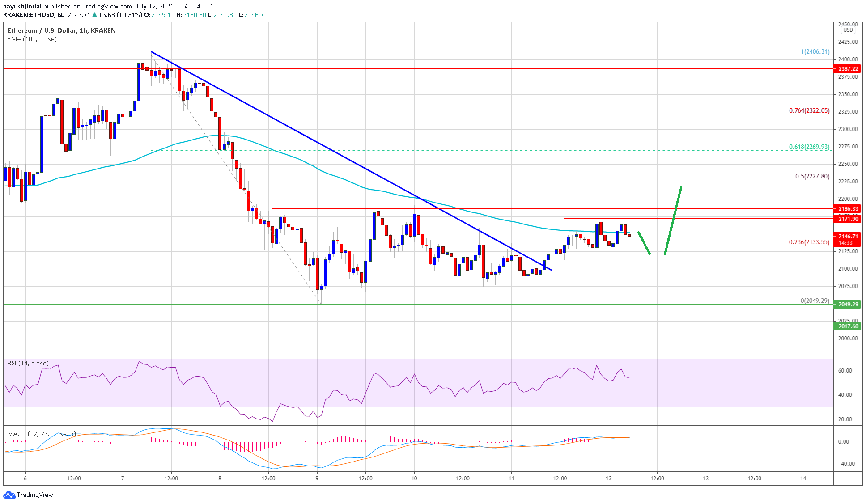Open aayushjindal author profile link
Screen dimensions: 866x504
(22, 6)
